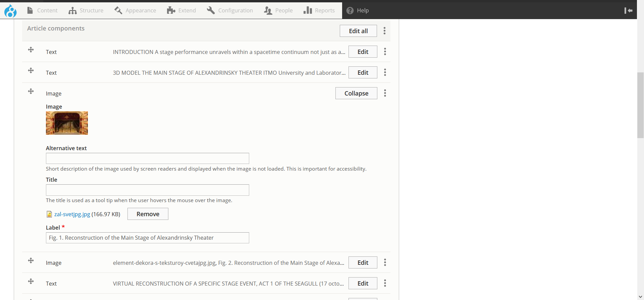The image size is (644, 300).
Task: Click move handle of VIRTUAL RECONSTRUCTION row
Action: 31,281
